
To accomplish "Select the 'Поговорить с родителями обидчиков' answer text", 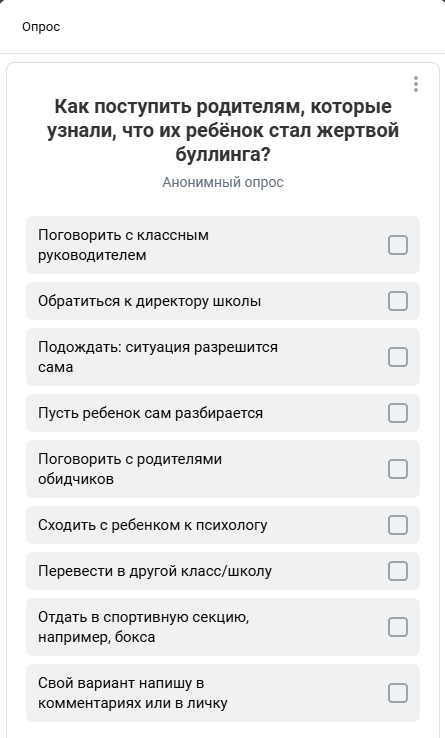I will 130,469.
